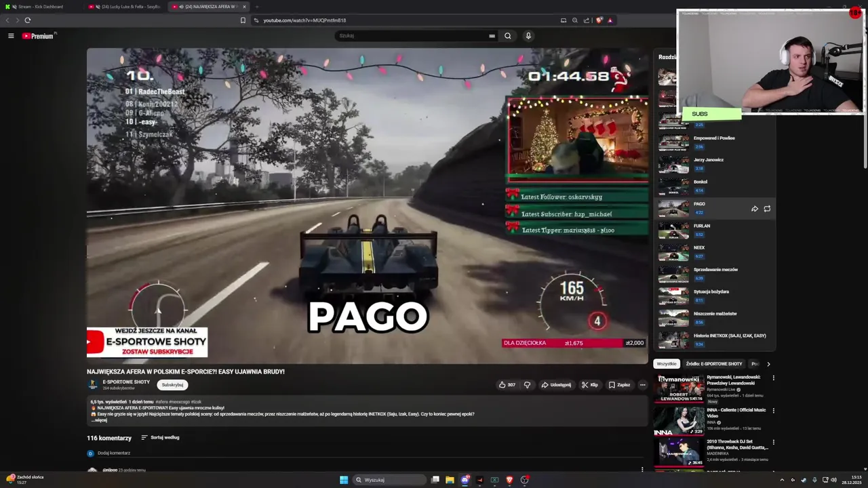Image resolution: width=868 pixels, height=488 pixels.
Task: Expand description with ...więcej
Action: tap(100, 420)
